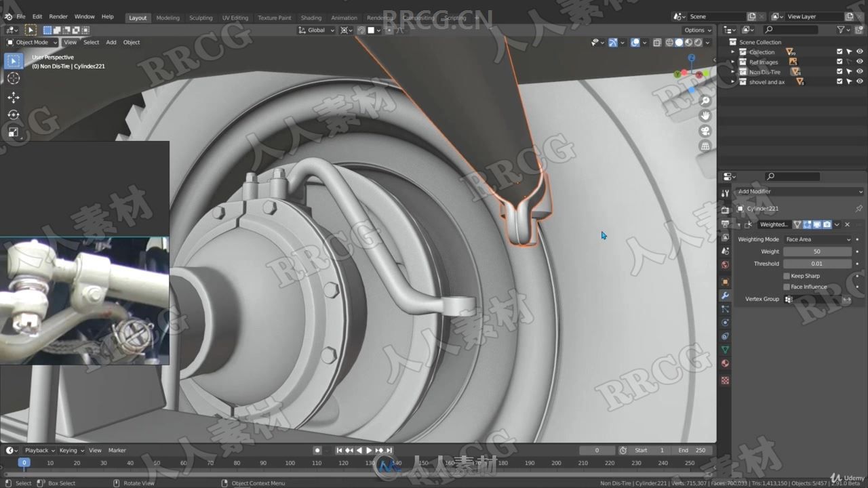
Task: Switch to Modeling workspace tab
Action: [x=167, y=18]
